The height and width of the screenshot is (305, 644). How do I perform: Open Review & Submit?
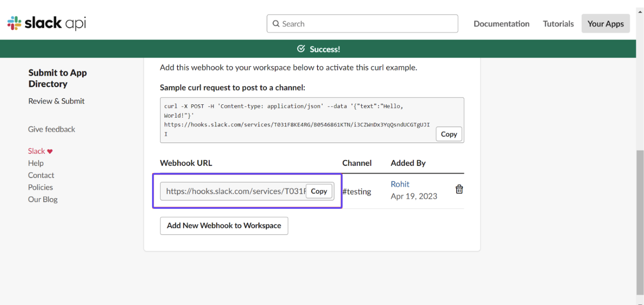pos(56,101)
